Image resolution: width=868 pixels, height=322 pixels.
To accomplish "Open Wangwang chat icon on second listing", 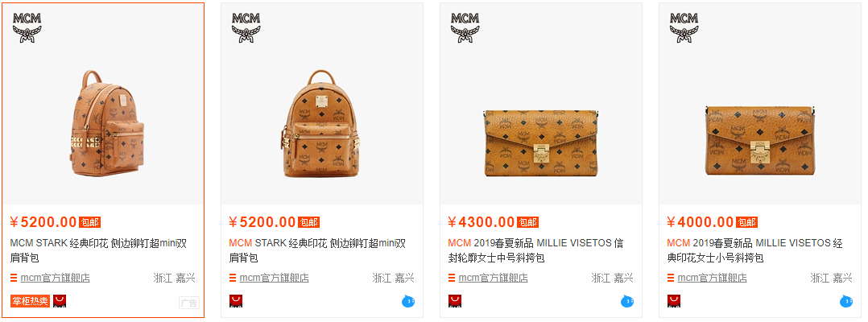I will [x=408, y=302].
